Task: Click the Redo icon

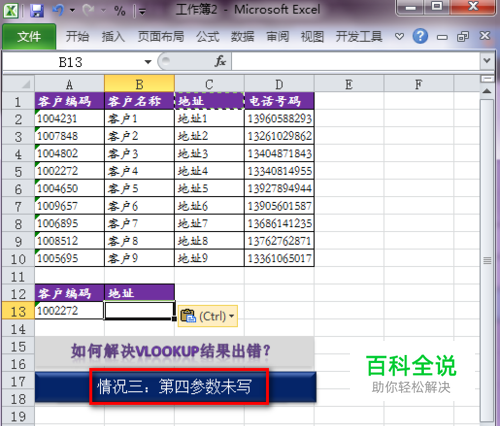Action: (x=88, y=11)
